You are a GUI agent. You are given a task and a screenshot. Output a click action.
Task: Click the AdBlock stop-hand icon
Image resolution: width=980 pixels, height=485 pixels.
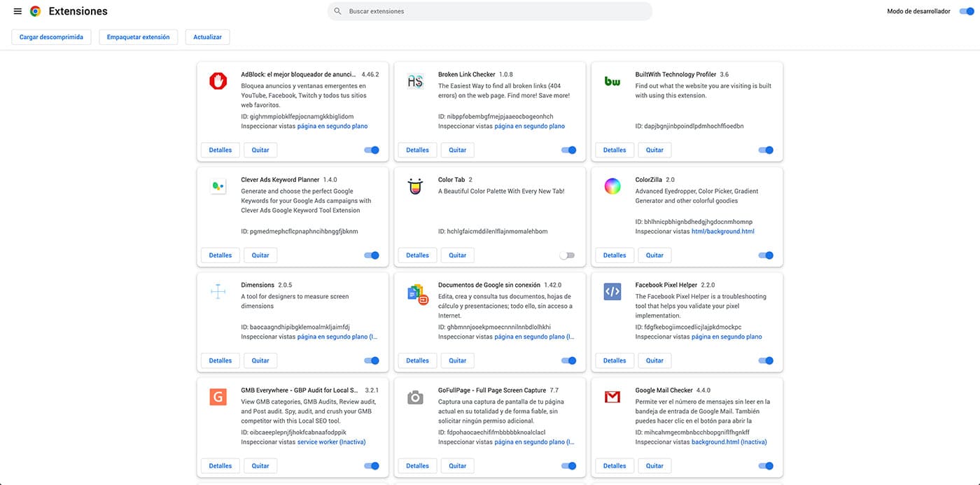point(218,81)
